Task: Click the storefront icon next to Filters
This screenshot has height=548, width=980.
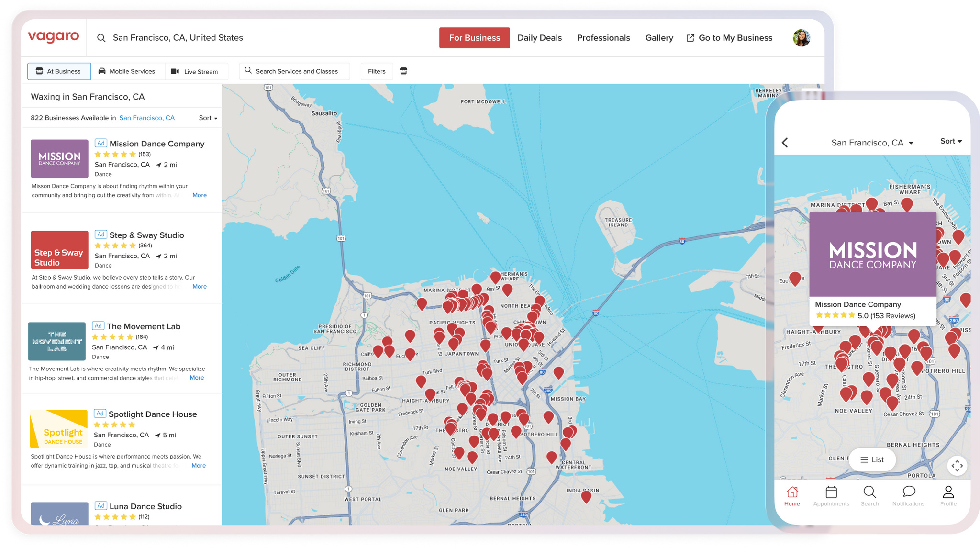Action: [403, 71]
